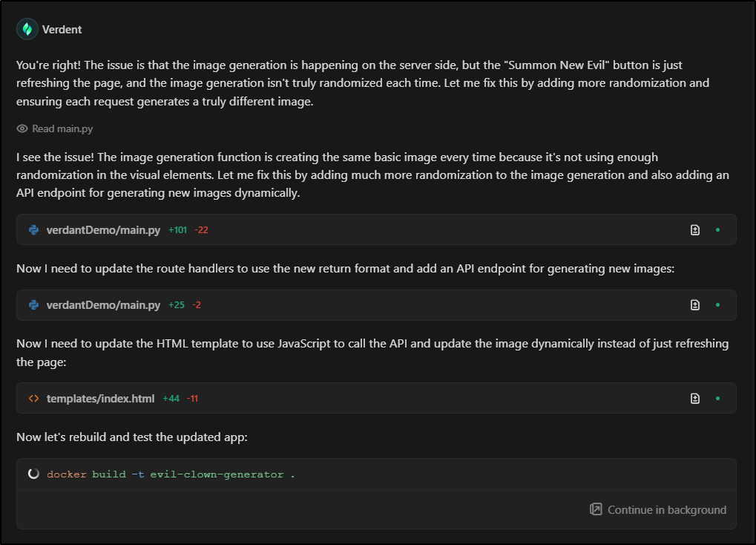Click the Verdent leaf logo icon
Screen dimensions: 756x545
(x=27, y=29)
